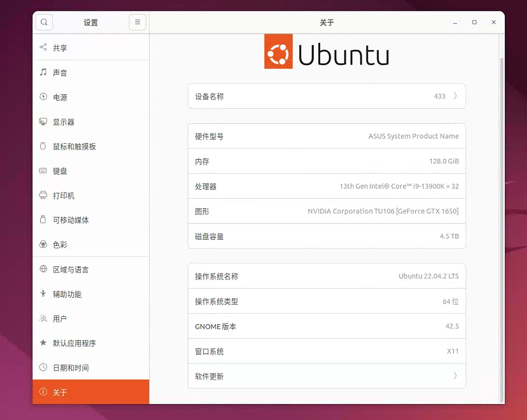Select the 声音 music note icon
The image size is (527, 420).
(x=43, y=73)
